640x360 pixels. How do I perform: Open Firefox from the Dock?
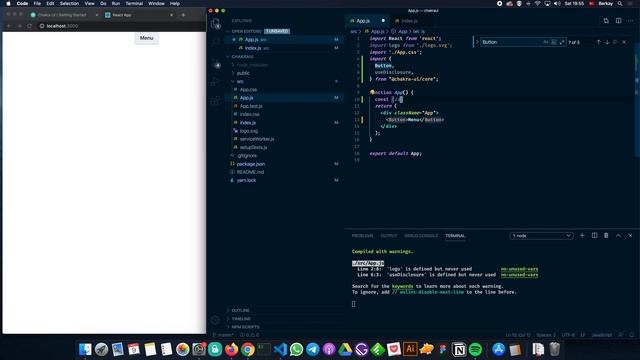click(231, 349)
